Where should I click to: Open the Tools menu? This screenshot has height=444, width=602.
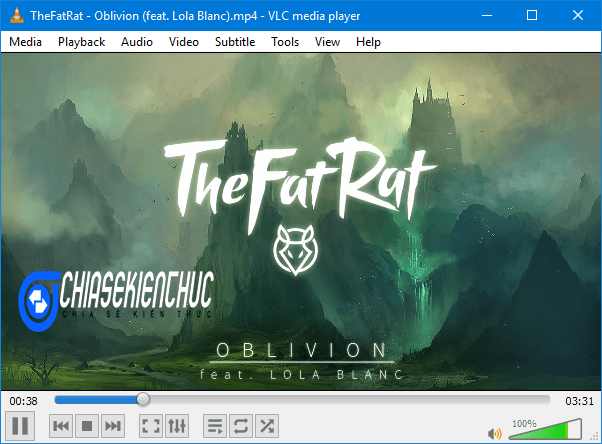point(285,42)
